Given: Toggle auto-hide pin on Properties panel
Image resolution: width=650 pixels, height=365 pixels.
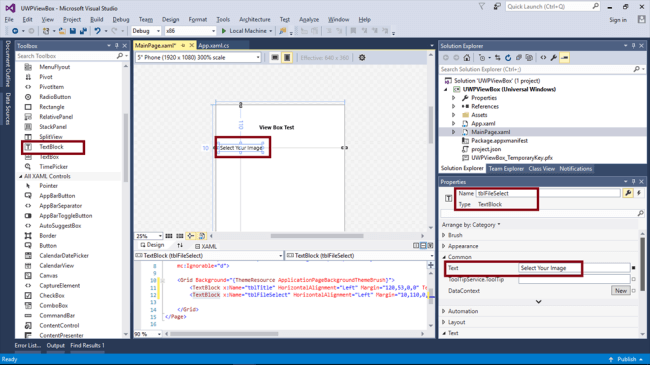Looking at the screenshot, I should click(x=633, y=182).
